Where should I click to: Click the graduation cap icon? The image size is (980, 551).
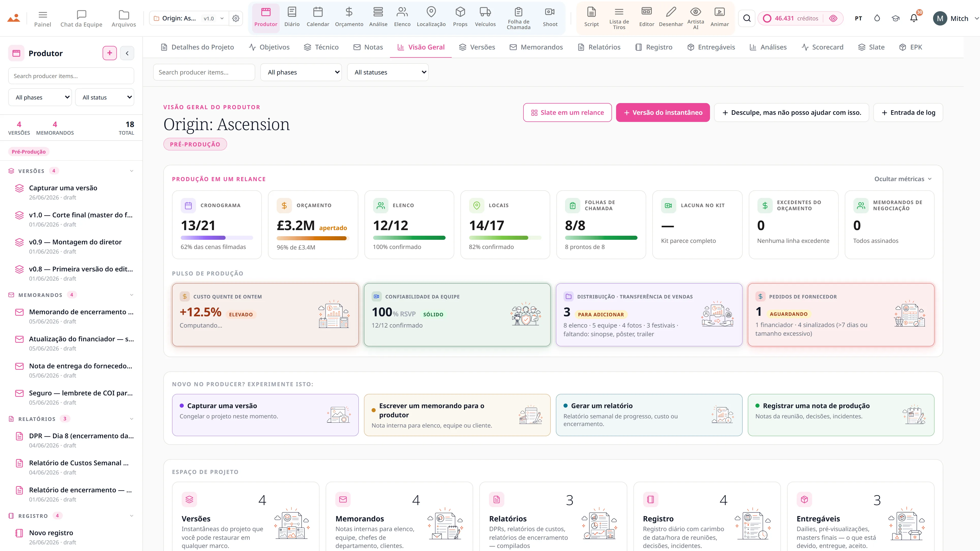coord(896,18)
